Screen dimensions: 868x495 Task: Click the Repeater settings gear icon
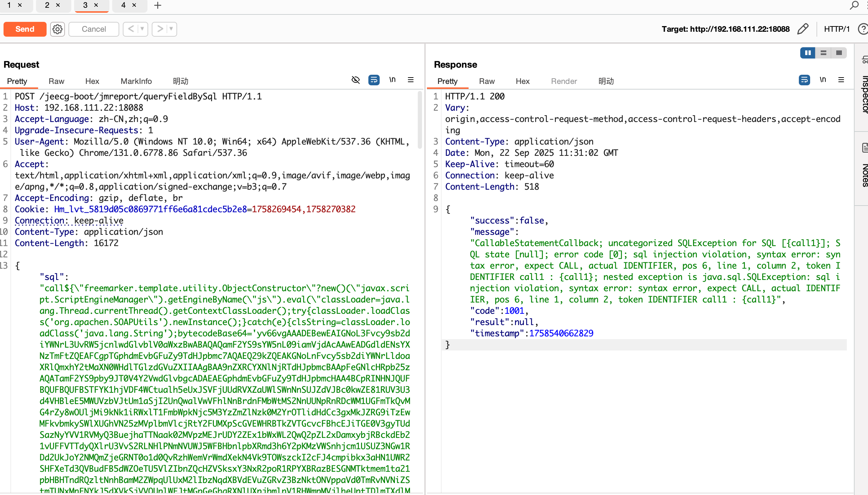pyautogui.click(x=58, y=29)
